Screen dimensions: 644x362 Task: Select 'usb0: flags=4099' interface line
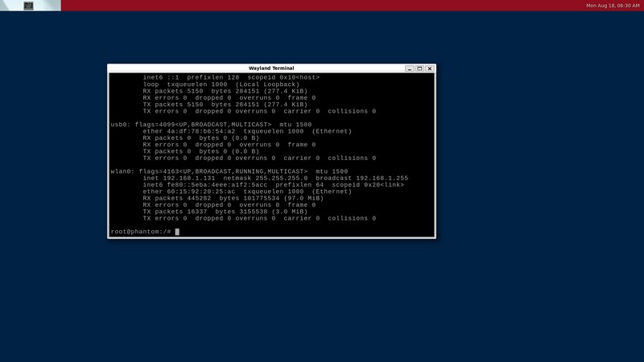click(x=211, y=125)
